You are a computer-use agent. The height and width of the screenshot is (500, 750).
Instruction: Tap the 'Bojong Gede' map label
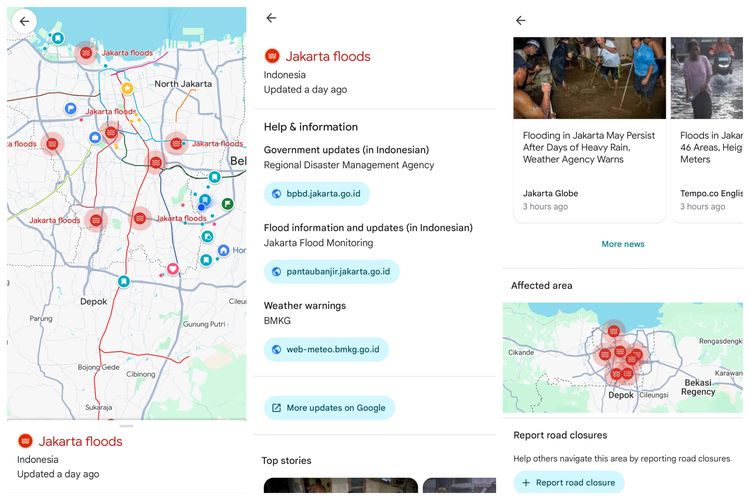[x=99, y=367]
